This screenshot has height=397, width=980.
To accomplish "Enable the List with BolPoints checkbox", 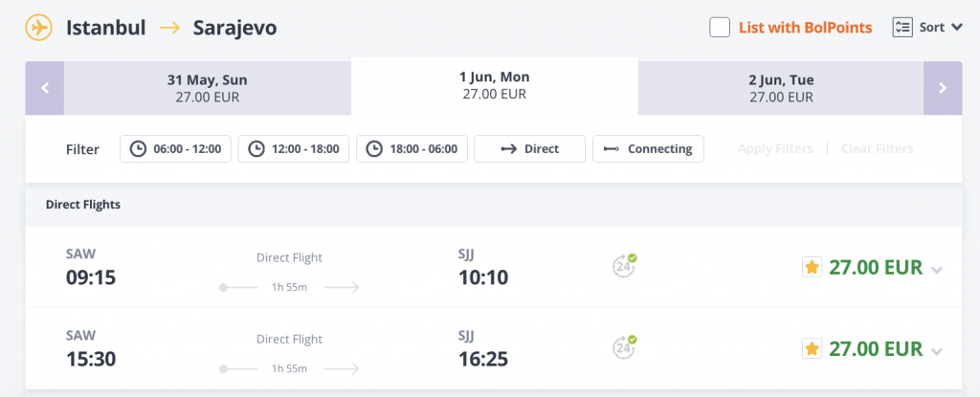I will click(x=720, y=28).
